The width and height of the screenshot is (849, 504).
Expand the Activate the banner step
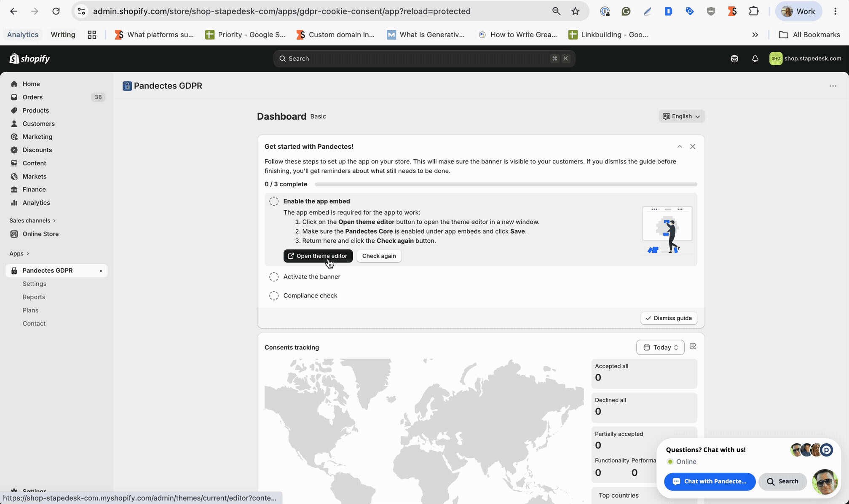point(312,277)
